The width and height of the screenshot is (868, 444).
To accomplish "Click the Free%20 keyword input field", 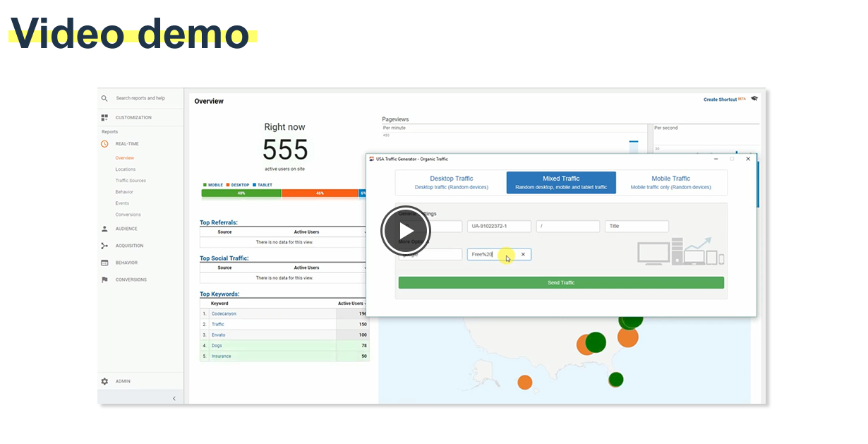I will 499,254.
